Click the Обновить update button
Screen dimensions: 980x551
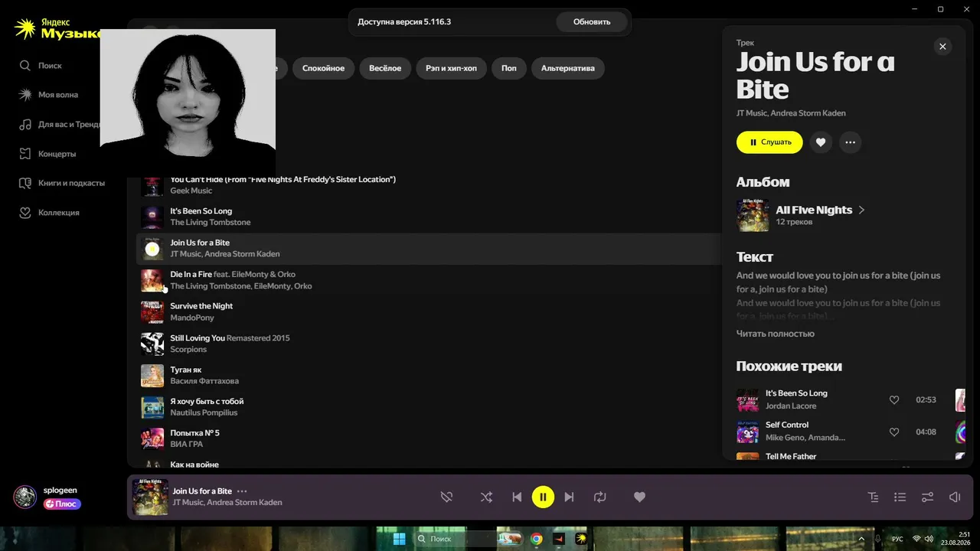coord(592,22)
